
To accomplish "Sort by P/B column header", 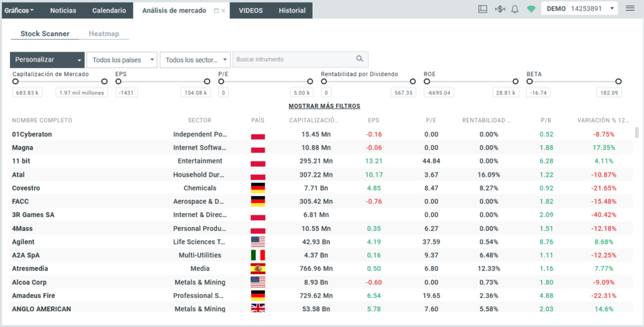I will tap(547, 120).
